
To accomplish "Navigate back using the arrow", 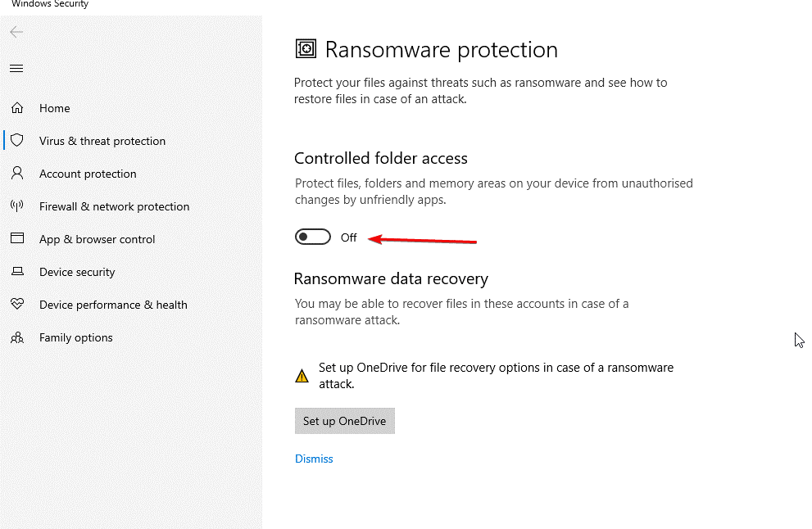I will pos(16,32).
